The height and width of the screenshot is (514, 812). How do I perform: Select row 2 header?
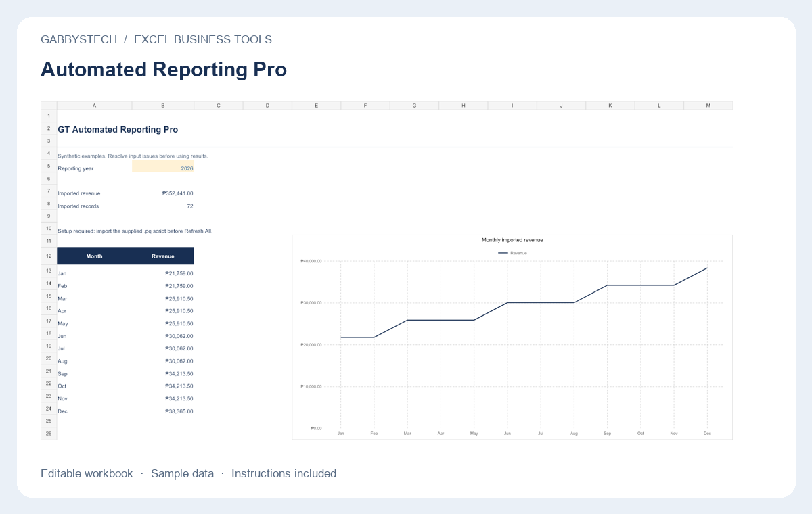49,128
